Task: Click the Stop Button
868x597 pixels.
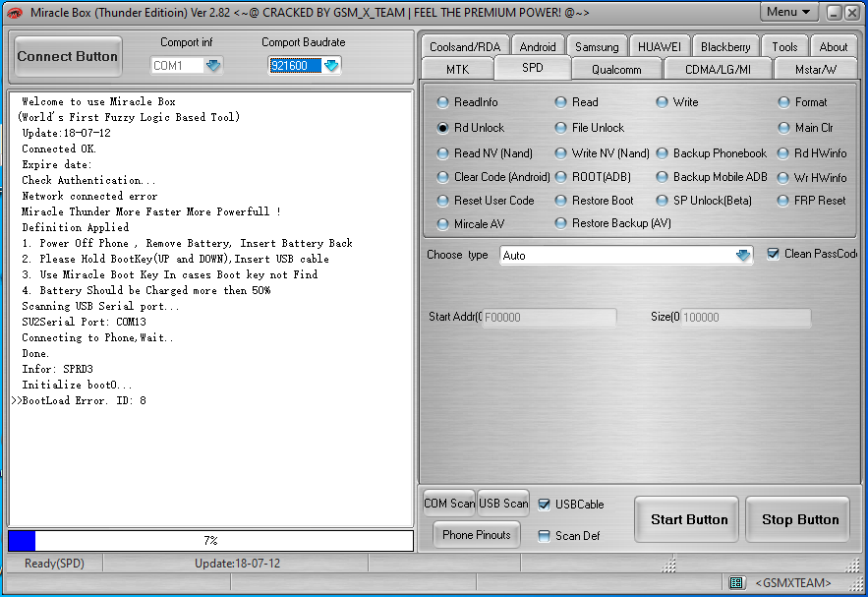Action: [799, 519]
